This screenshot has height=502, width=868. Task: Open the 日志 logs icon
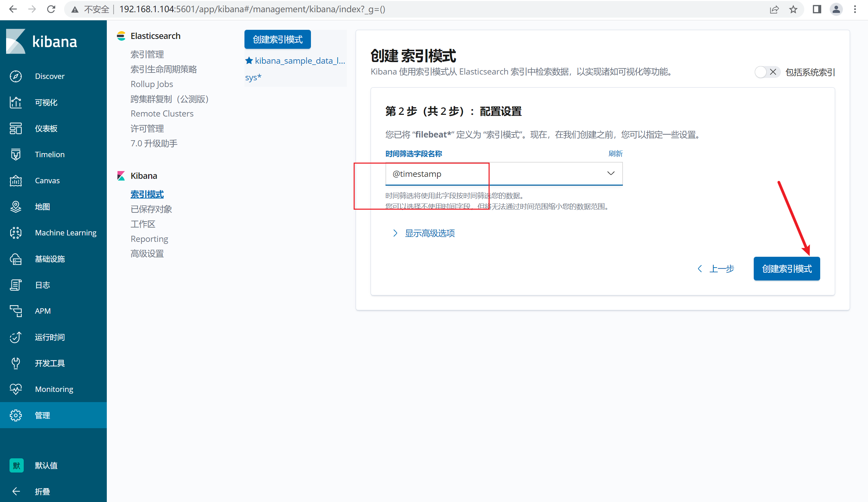(16, 285)
